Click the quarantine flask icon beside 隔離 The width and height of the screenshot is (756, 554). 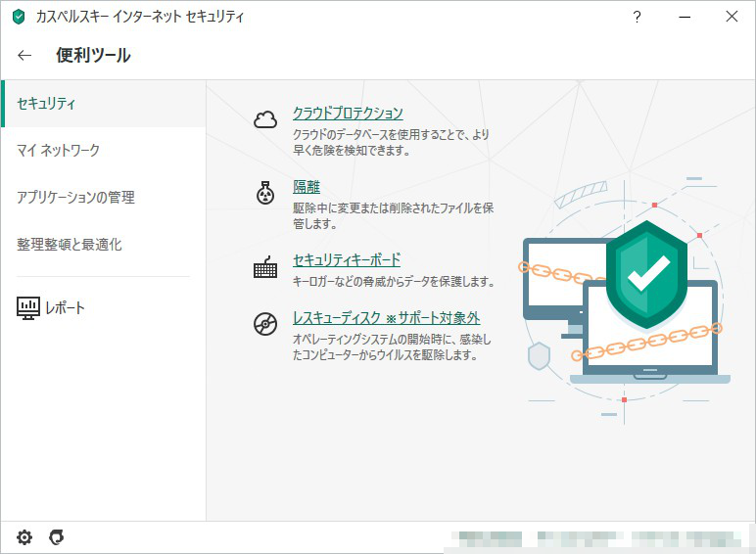265,193
